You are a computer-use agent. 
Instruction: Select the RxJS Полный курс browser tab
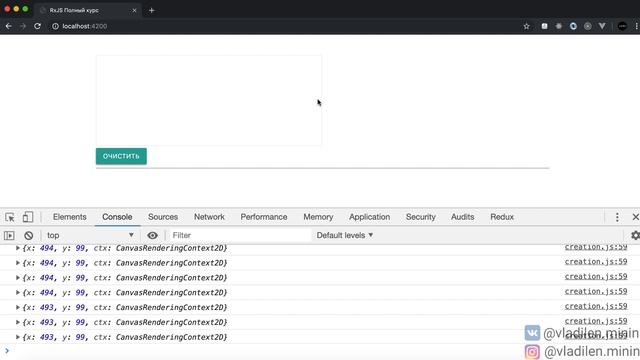coord(88,10)
